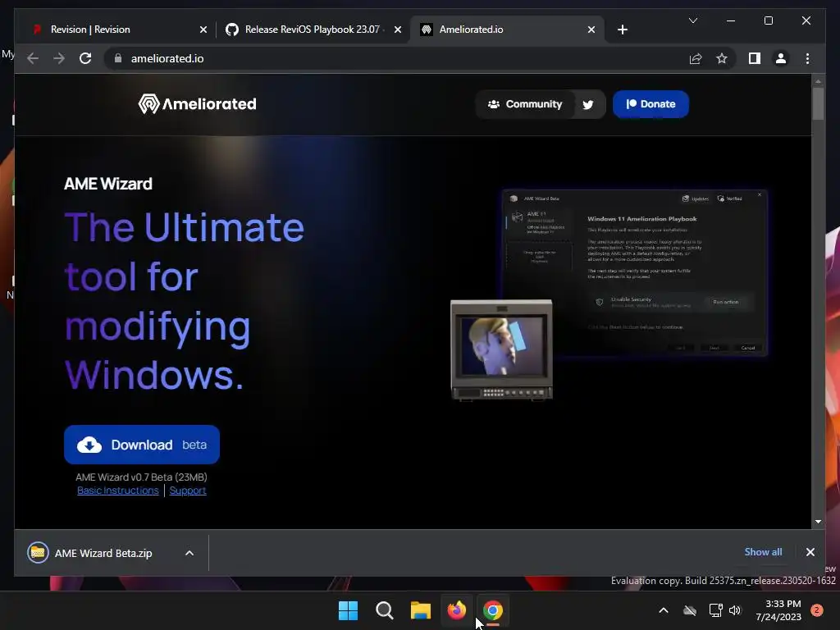840x630 pixels.
Task: Close the ReviOS Playbook GitHub tab
Action: point(398,30)
